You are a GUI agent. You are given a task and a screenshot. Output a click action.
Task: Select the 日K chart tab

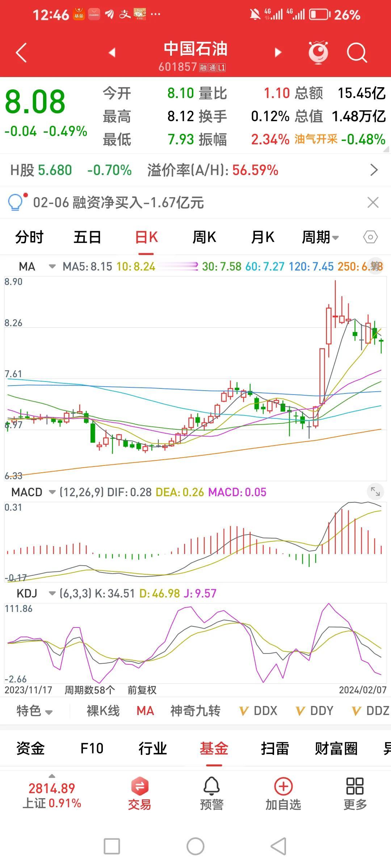tap(146, 237)
